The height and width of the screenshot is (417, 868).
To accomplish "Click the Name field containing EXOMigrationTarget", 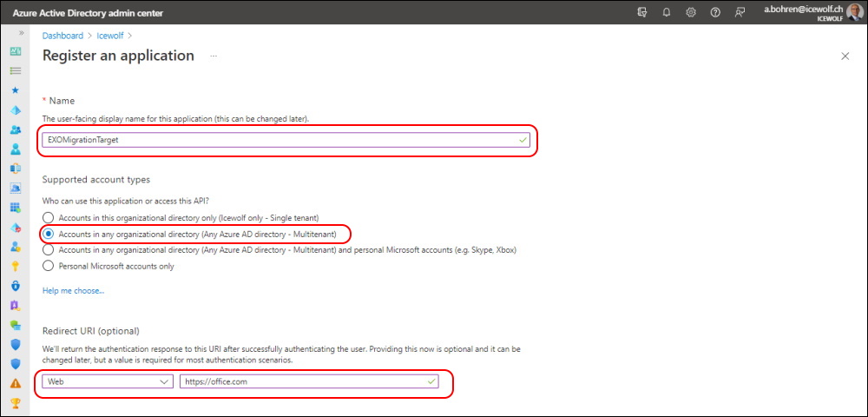I will pos(286,140).
